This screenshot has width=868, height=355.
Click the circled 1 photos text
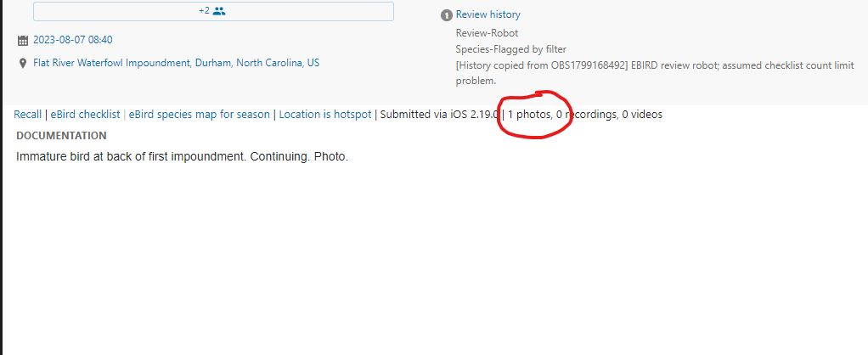click(529, 115)
